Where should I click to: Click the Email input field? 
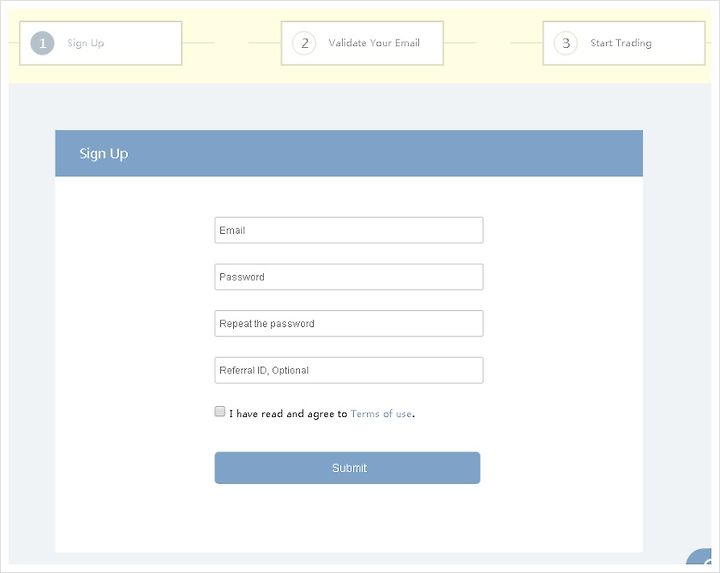(x=349, y=230)
